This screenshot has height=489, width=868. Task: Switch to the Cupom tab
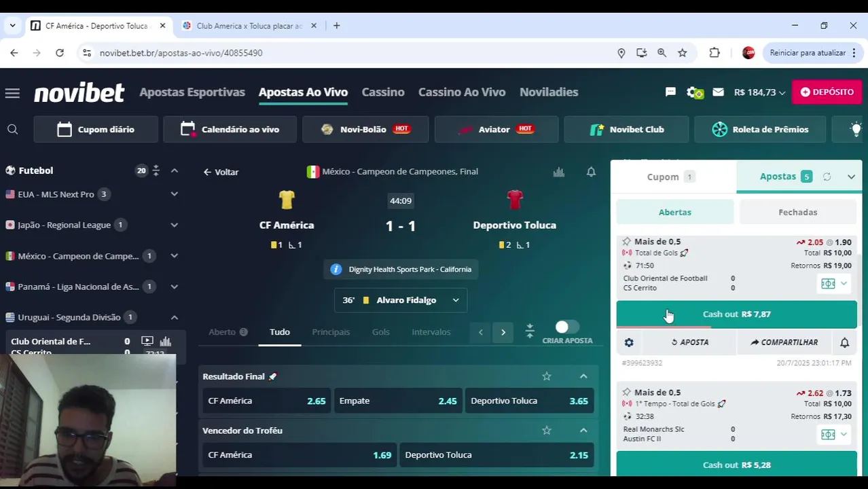click(673, 177)
